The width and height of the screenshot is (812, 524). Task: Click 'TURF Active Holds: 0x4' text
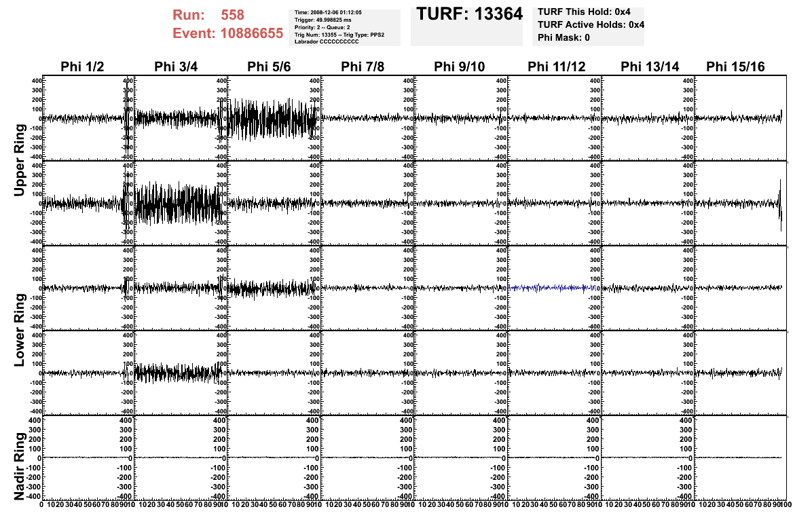591,24
